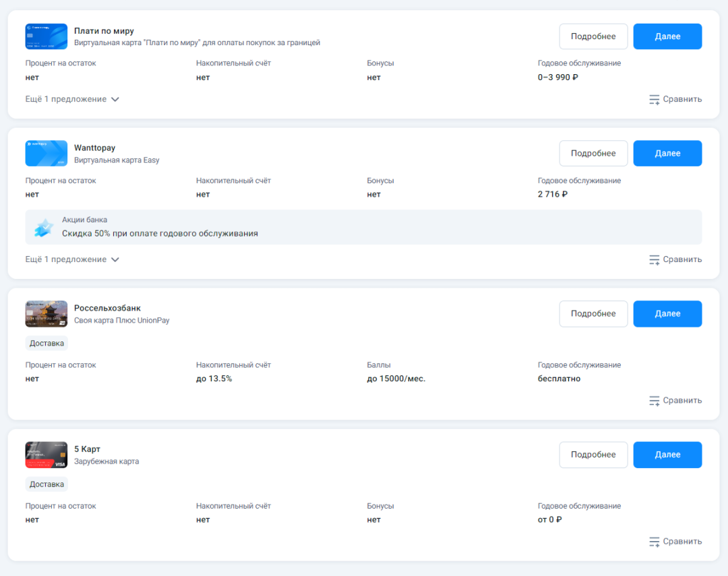Add Россельхозбанк via Сравнить label
The height and width of the screenshot is (576, 728).
(x=682, y=400)
